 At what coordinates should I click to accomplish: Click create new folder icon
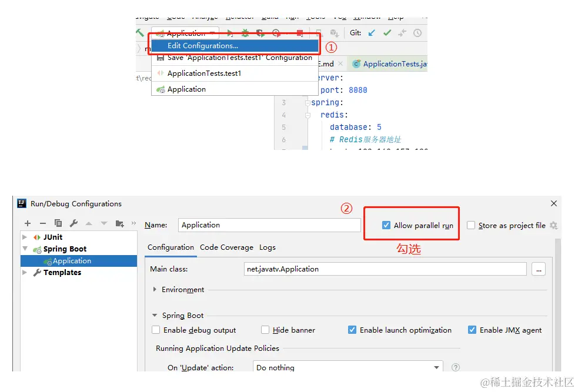pos(119,224)
